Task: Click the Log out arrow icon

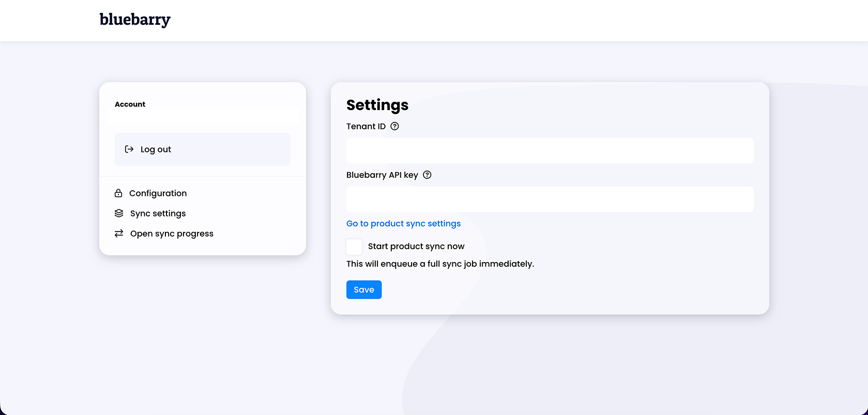Action: (129, 149)
